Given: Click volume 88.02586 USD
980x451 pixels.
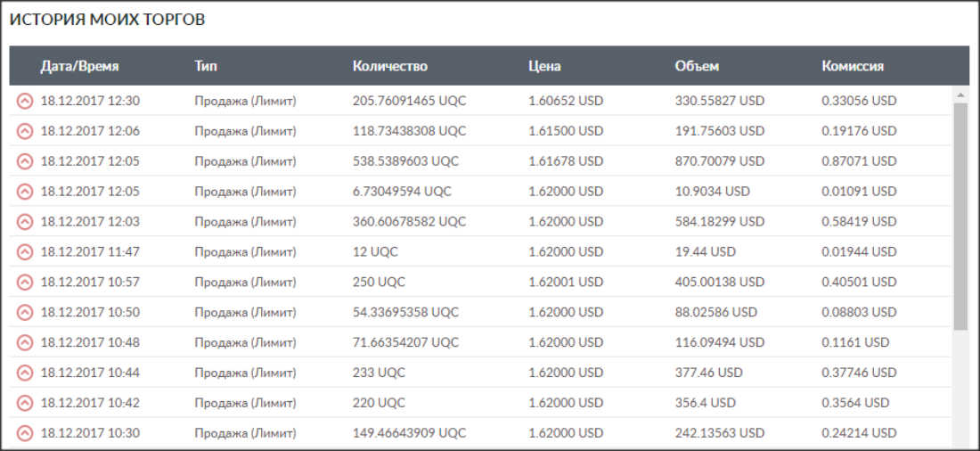Looking at the screenshot, I should 715,312.
